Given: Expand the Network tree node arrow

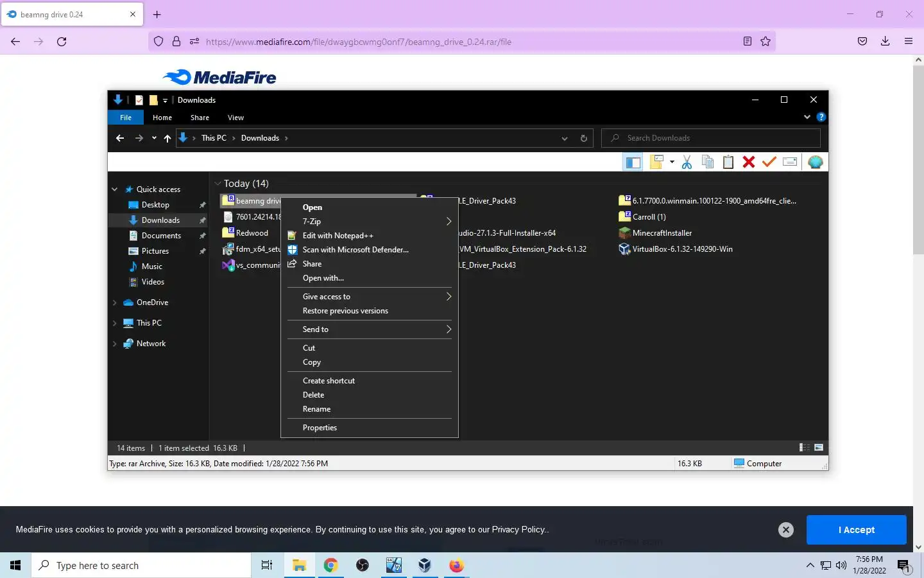Looking at the screenshot, I should [115, 344].
